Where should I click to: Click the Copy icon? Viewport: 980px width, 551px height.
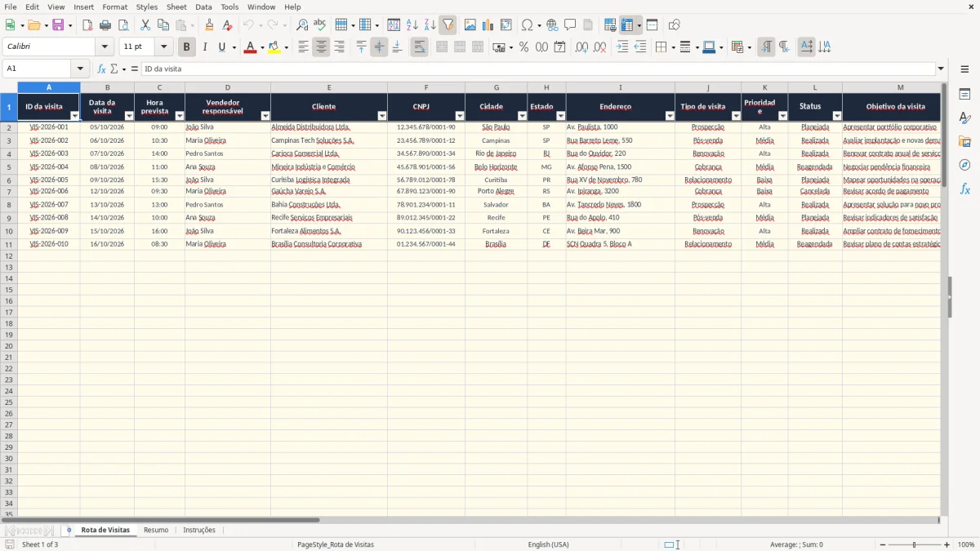coord(163,25)
